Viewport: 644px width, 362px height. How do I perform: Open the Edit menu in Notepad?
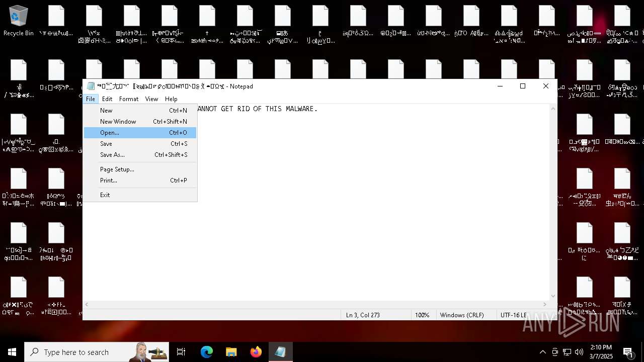[x=107, y=99]
